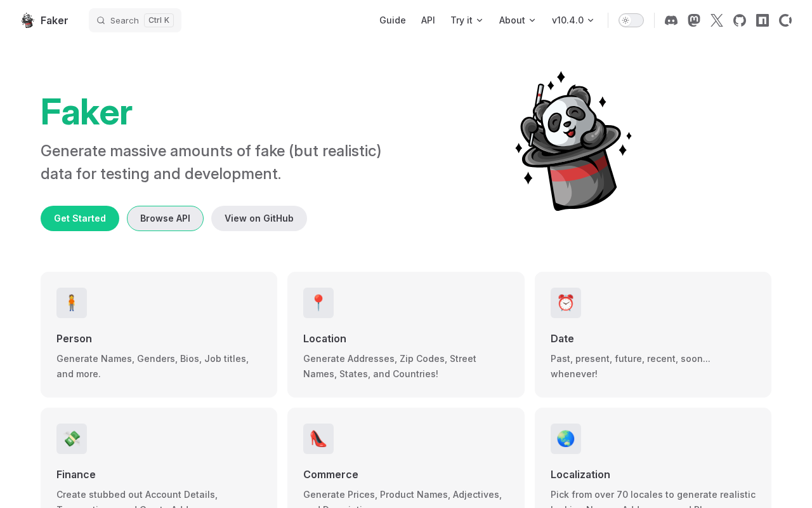This screenshot has width=812, height=508.
Task: Click the Faker panda logo in navbar
Action: click(28, 20)
